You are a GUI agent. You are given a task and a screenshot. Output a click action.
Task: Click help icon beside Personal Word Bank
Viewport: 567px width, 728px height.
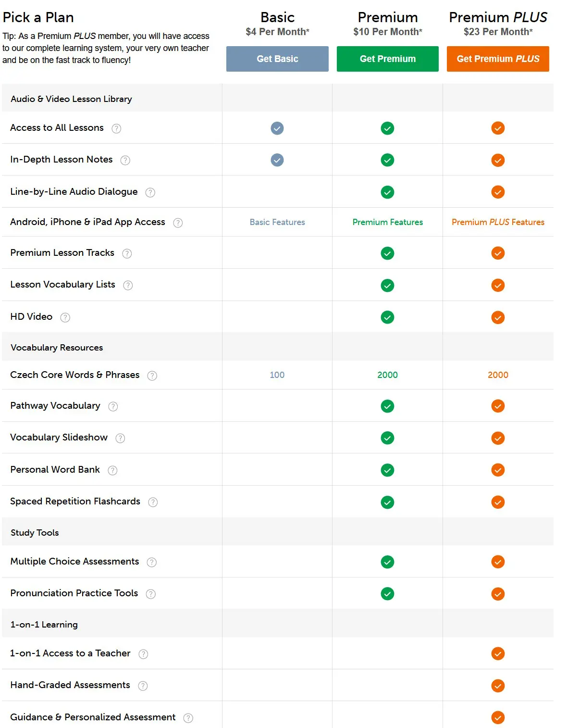(112, 470)
